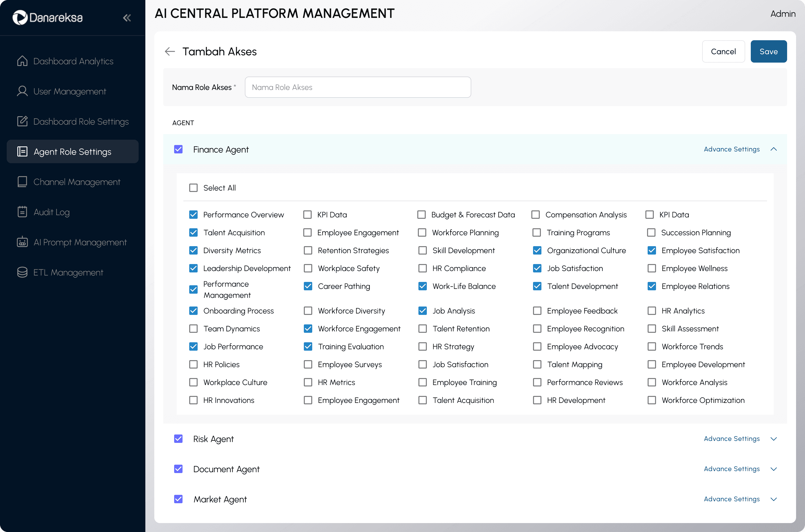Uncheck Performance Overview checkbox
This screenshot has width=805, height=532.
tap(193, 214)
